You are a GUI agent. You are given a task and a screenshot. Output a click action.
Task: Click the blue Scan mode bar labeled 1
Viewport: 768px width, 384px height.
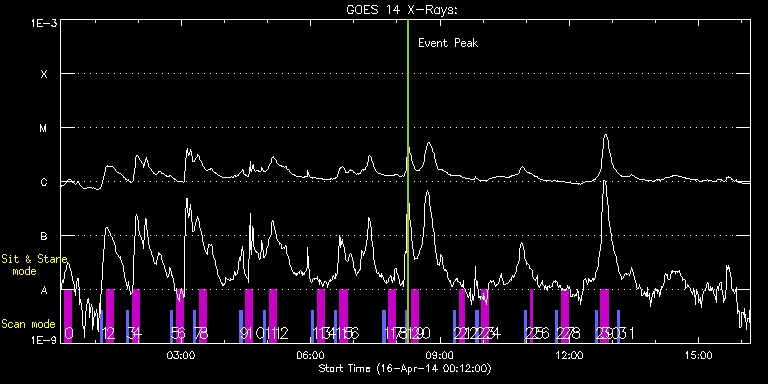[101, 326]
